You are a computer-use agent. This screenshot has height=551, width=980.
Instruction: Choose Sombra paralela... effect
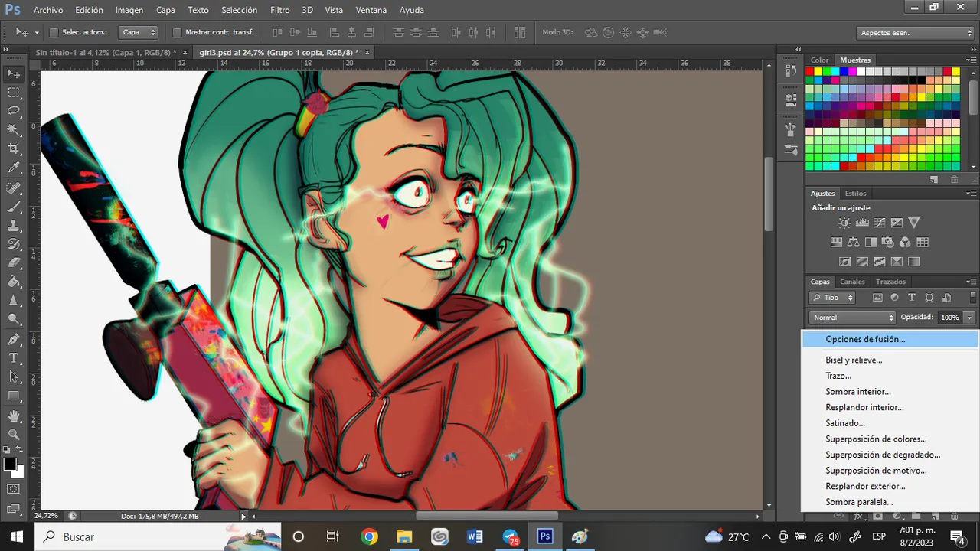coord(859,502)
